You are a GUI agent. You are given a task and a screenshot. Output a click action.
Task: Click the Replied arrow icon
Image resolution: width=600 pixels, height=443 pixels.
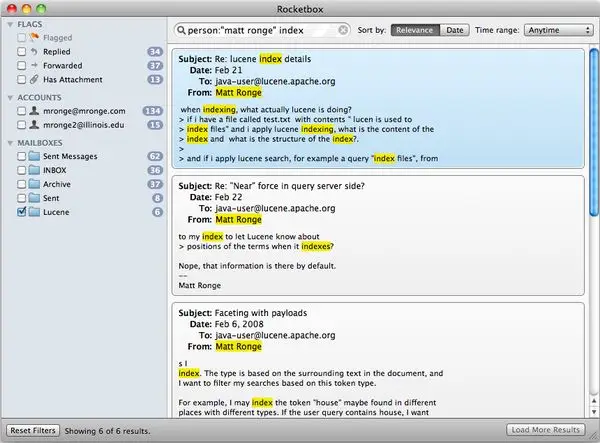[34, 51]
